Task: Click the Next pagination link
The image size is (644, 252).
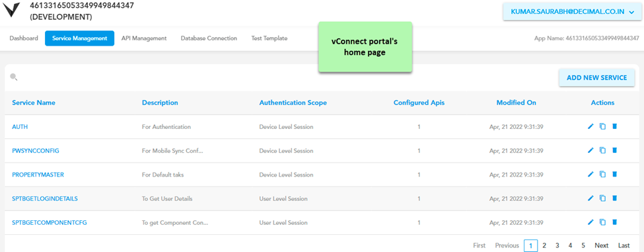Action: (602, 245)
